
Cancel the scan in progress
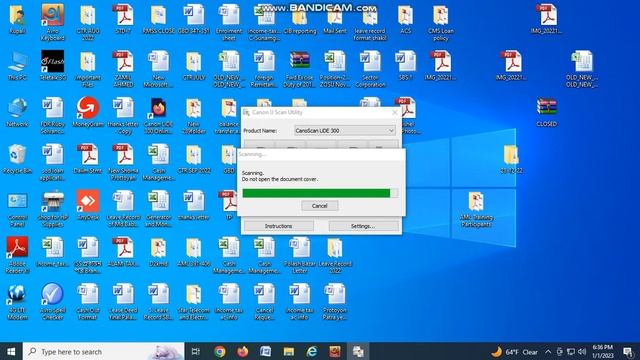[320, 206]
